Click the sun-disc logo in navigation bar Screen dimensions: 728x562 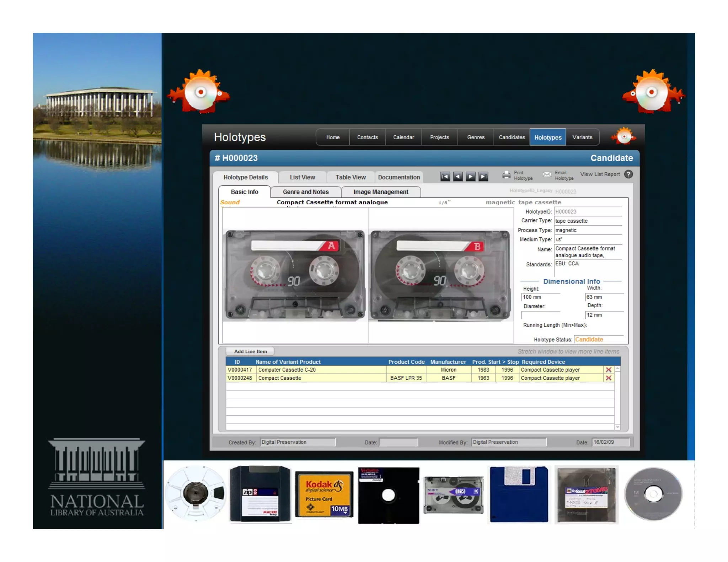click(623, 136)
